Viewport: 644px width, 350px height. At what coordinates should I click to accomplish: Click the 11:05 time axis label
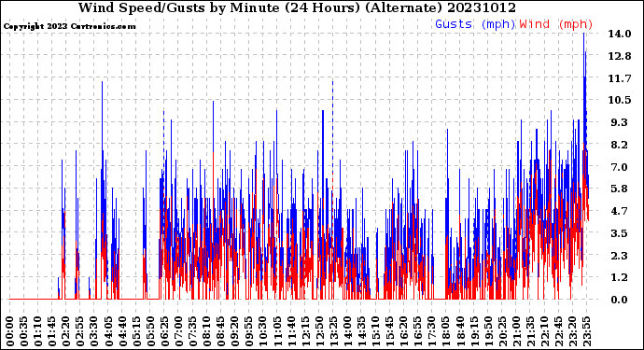277,331
